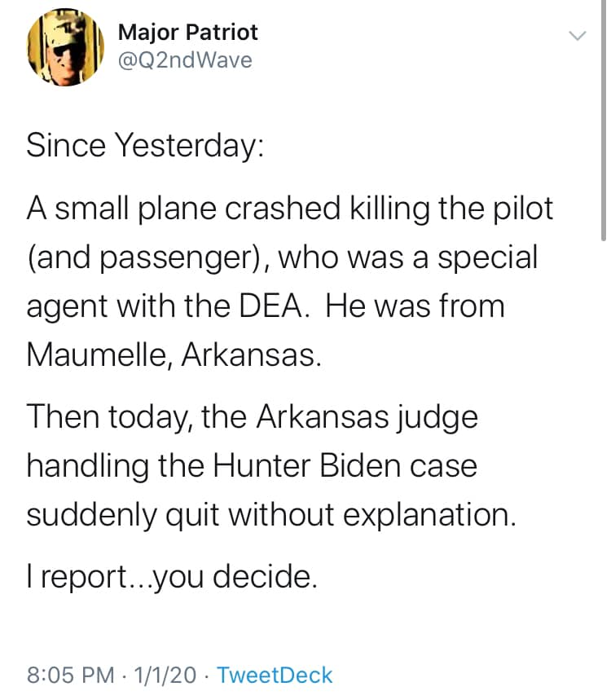The width and height of the screenshot is (611, 700).
Task: Select the 1/1/20 date
Action: [165, 675]
